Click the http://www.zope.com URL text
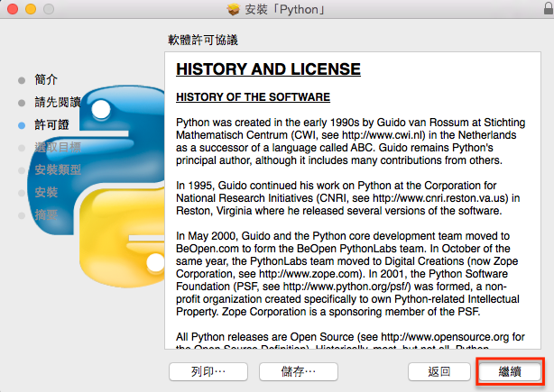The image size is (554, 392). click(309, 274)
